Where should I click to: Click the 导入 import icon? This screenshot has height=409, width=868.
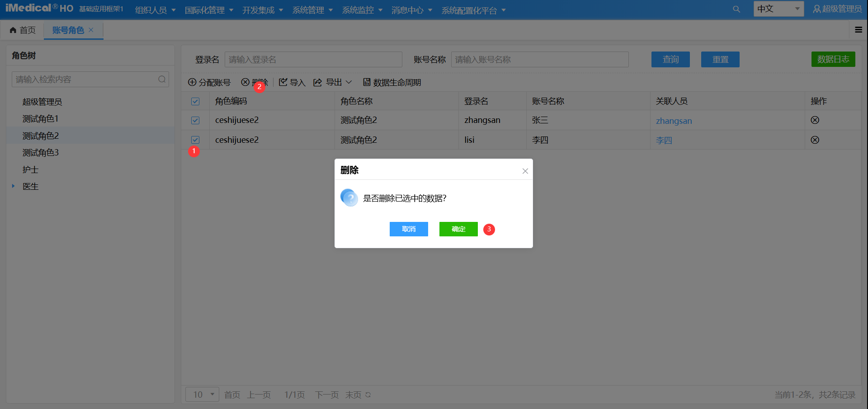pyautogui.click(x=283, y=82)
